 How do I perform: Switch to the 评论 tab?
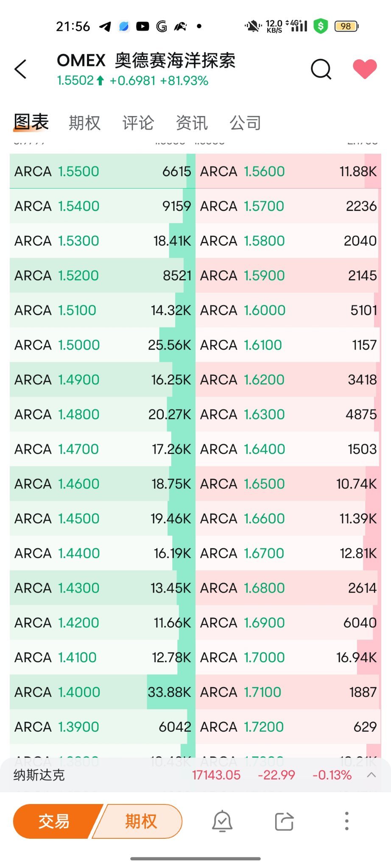pos(138,123)
